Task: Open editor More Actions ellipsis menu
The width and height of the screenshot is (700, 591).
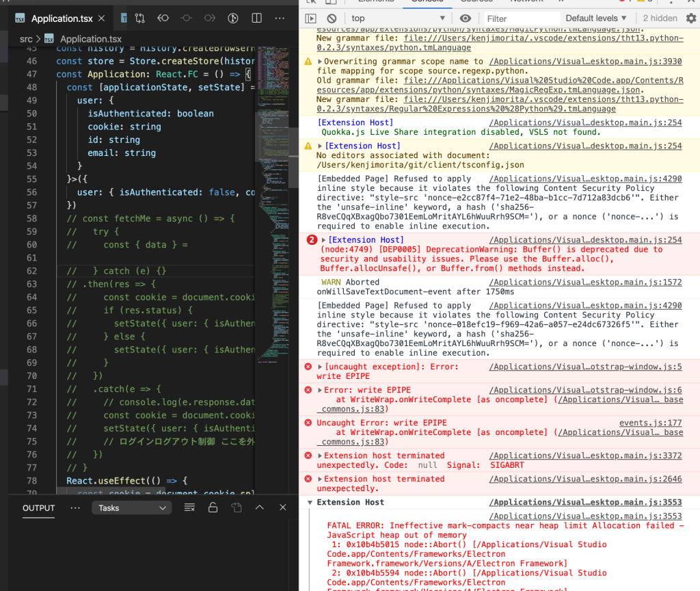Action: point(280,18)
